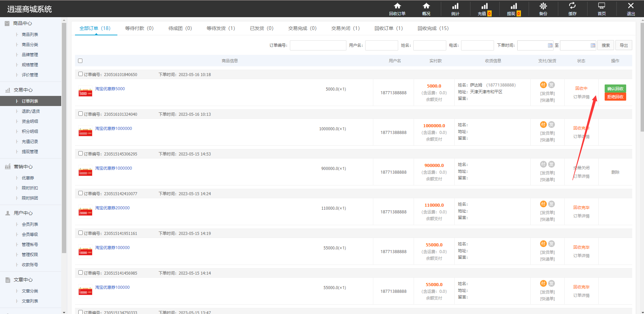This screenshot has height=314, width=644.
Task: Open the 充值 recharge icon
Action: [x=484, y=6]
